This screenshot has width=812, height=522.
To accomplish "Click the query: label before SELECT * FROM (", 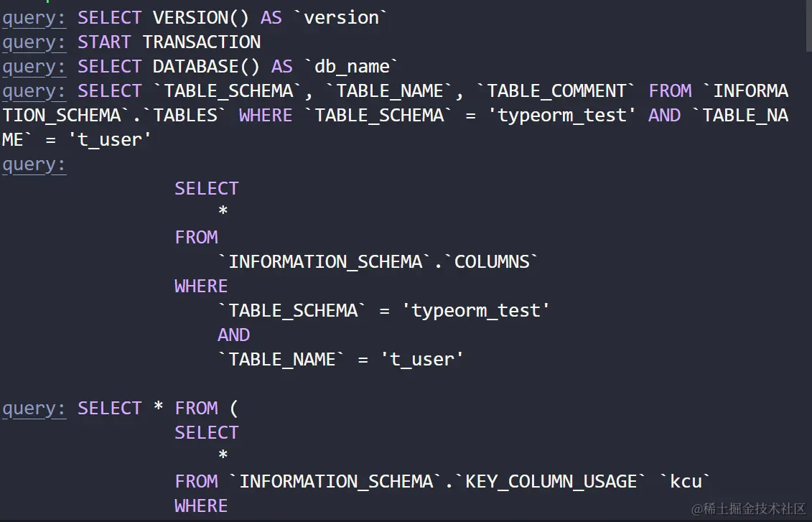I will pos(34,408).
